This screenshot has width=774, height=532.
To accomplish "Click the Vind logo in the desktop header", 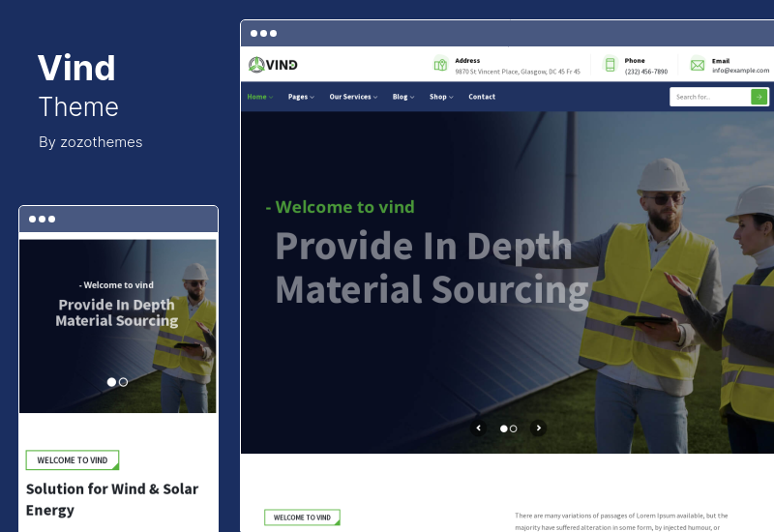I will [x=273, y=65].
